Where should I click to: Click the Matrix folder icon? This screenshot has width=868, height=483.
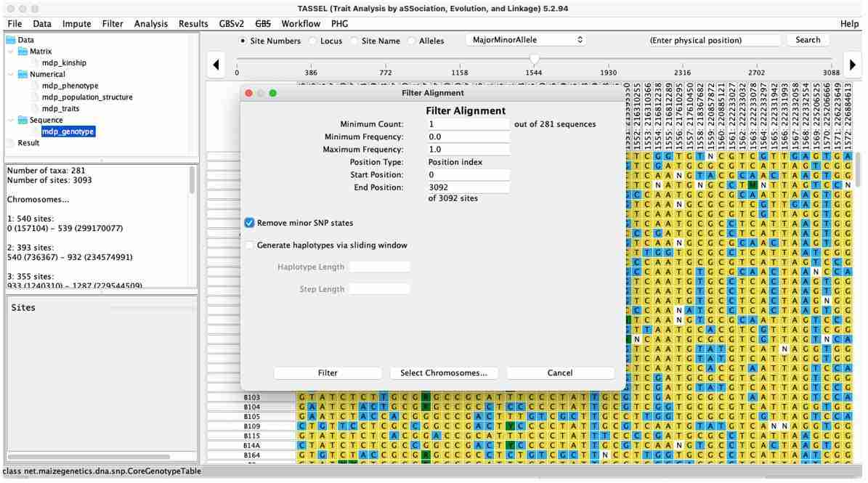(x=23, y=52)
